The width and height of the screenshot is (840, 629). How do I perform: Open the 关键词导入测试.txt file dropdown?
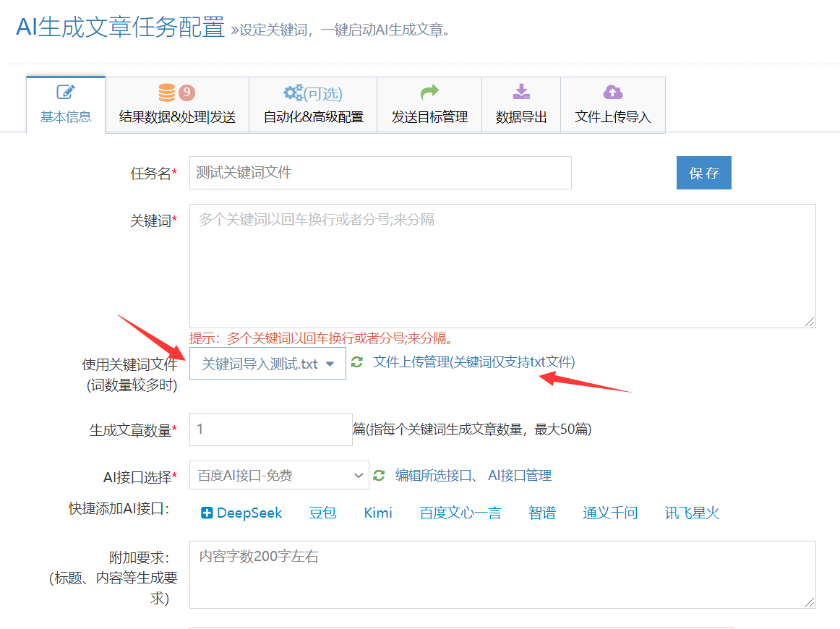pyautogui.click(x=268, y=364)
